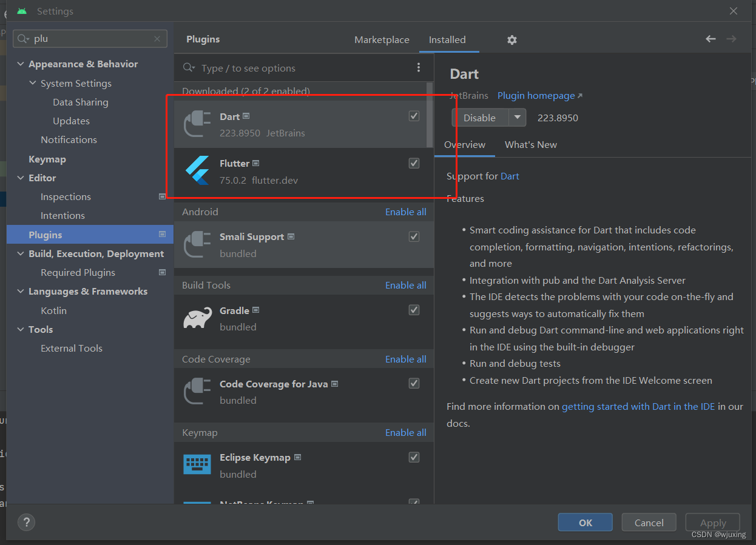Image resolution: width=756 pixels, height=545 pixels.
Task: Open getting started with Dart link
Action: coord(638,406)
